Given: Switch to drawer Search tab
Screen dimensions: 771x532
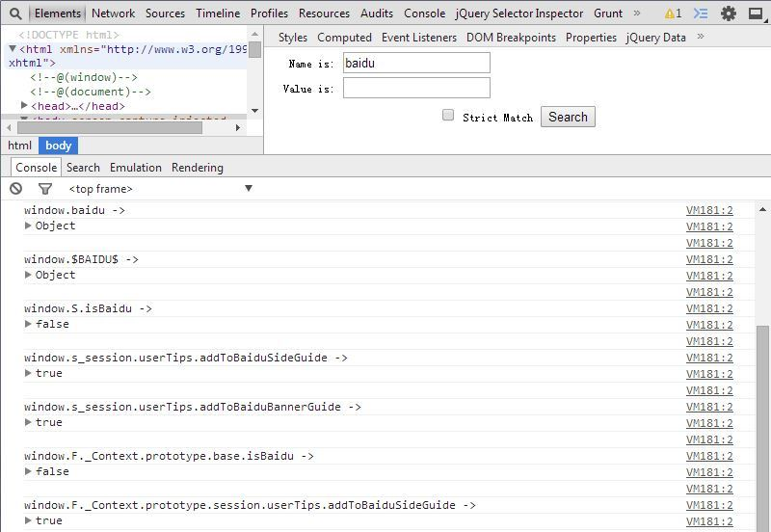Looking at the screenshot, I should pos(83,167).
